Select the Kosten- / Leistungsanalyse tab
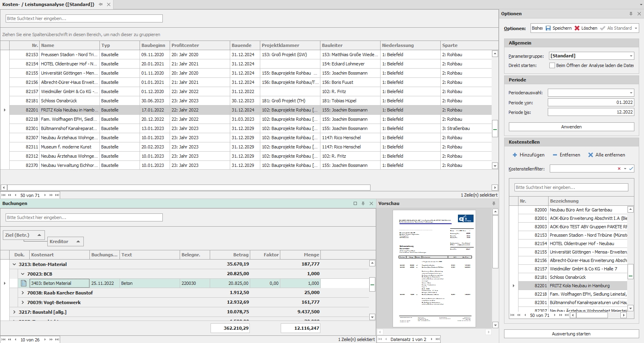 pos(48,4)
